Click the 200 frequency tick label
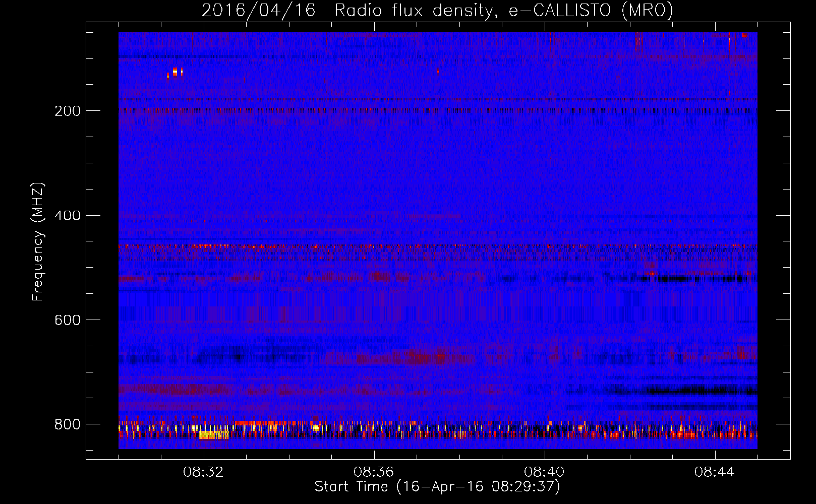Viewport: 816px width, 504px height. pos(68,111)
